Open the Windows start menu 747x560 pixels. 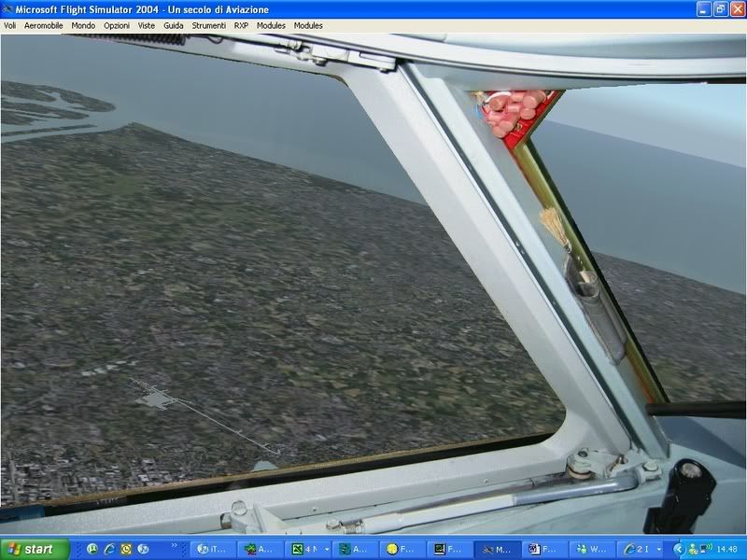pos(35,549)
